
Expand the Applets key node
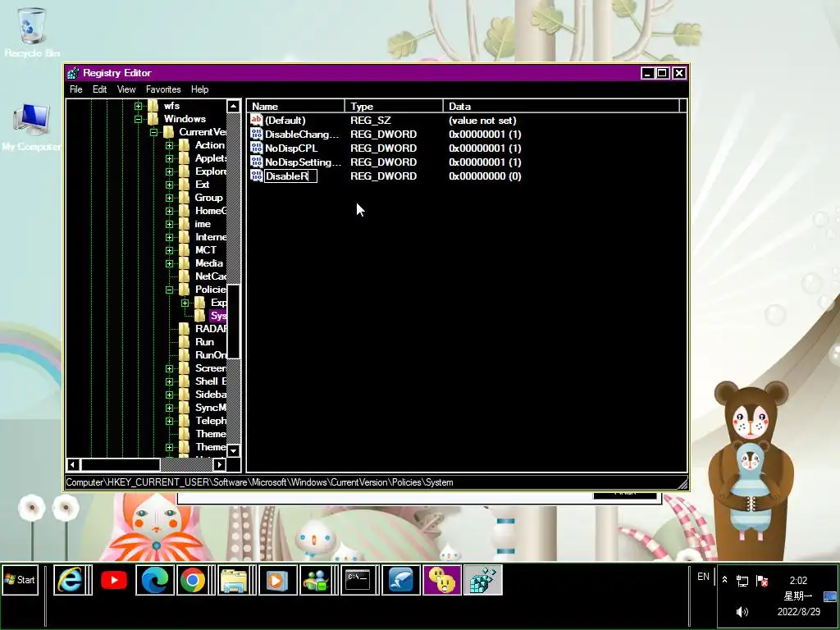pyautogui.click(x=169, y=158)
